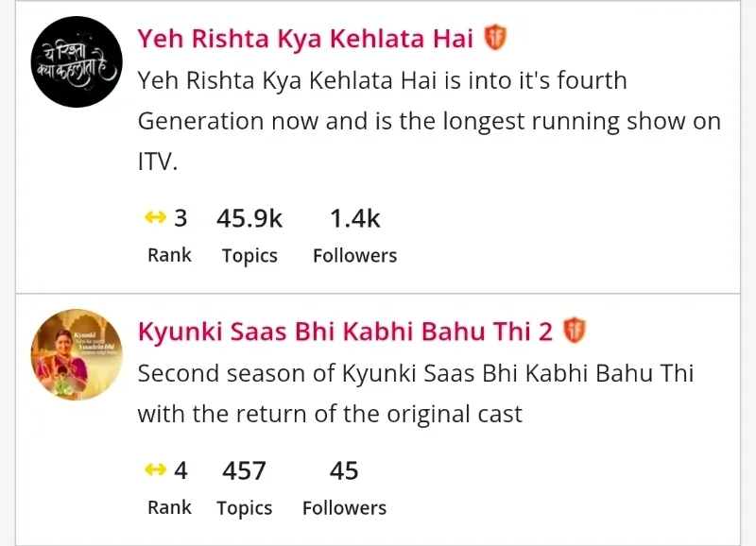This screenshot has height=546, width=756.
Task: Click Topics label under 457
Action: coord(244,507)
